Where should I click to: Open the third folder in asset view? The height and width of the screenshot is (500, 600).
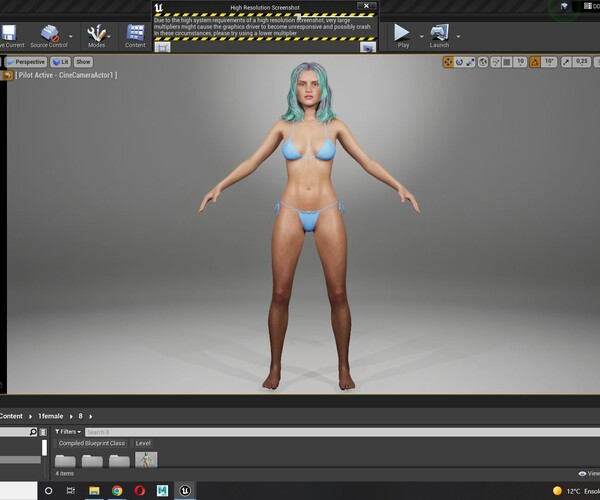click(x=119, y=461)
